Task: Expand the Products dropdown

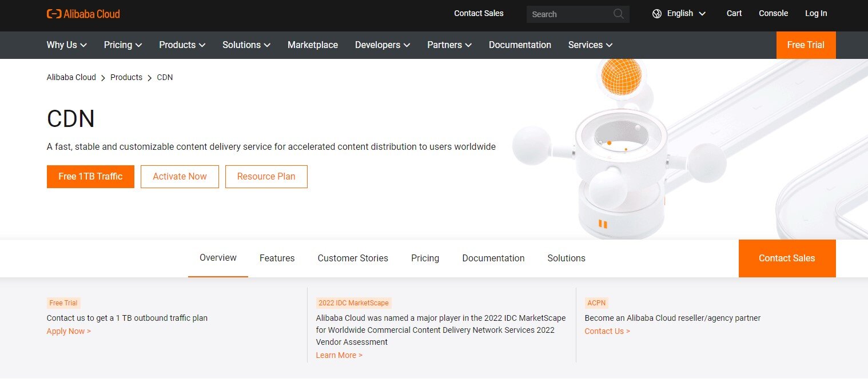Action: pyautogui.click(x=182, y=45)
